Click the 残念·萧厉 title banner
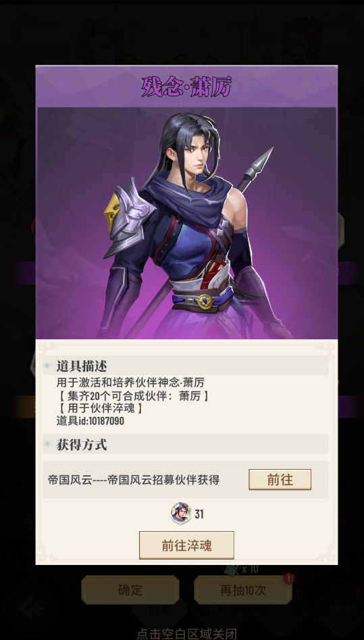This screenshot has width=364, height=640. [x=186, y=87]
